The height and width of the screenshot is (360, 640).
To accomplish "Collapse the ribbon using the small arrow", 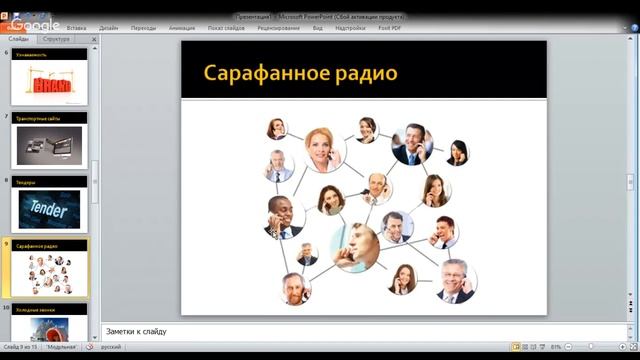I will pos(625,28).
